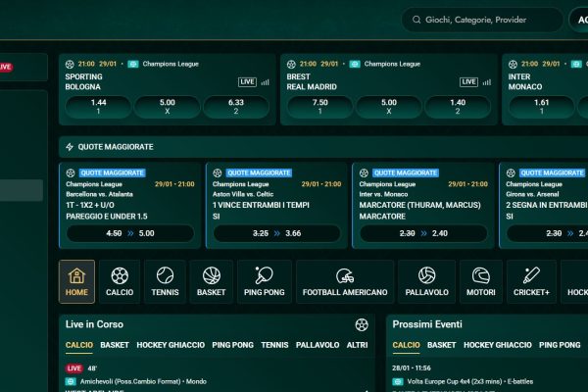Open the Basket category icon
Image resolution: width=588 pixels, height=392 pixels.
tap(211, 281)
